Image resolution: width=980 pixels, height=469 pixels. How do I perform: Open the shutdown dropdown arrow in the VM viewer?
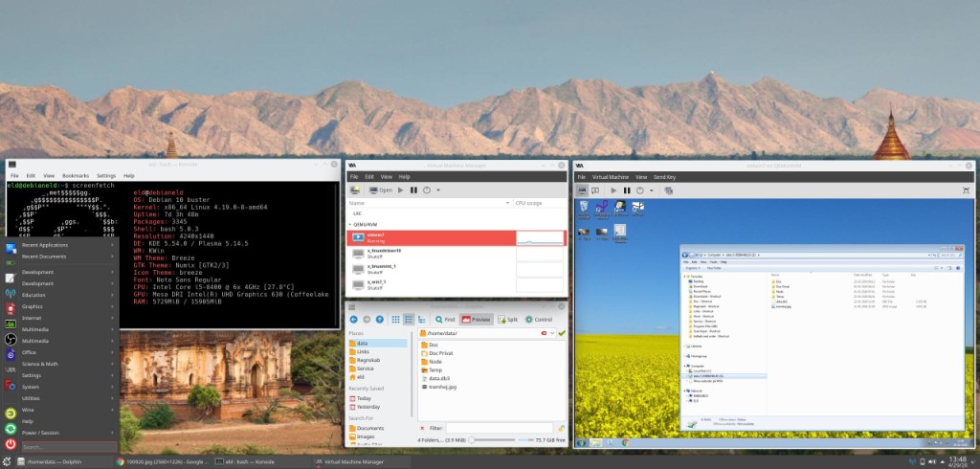click(651, 190)
